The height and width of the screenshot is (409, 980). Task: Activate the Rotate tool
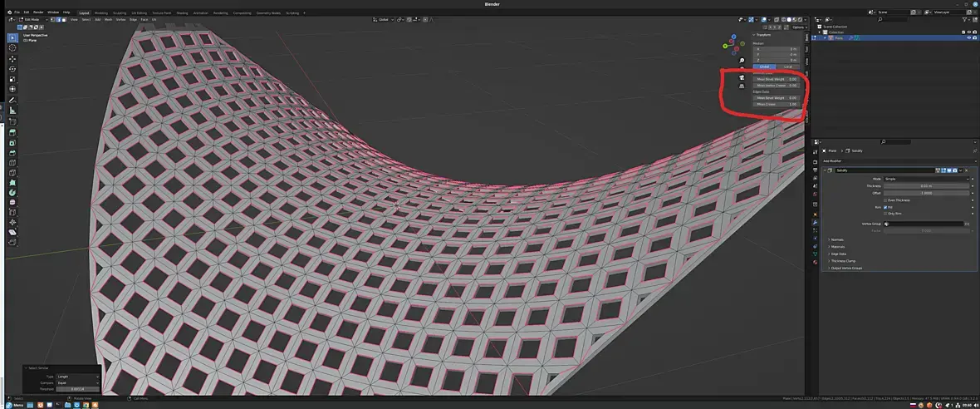(x=12, y=69)
